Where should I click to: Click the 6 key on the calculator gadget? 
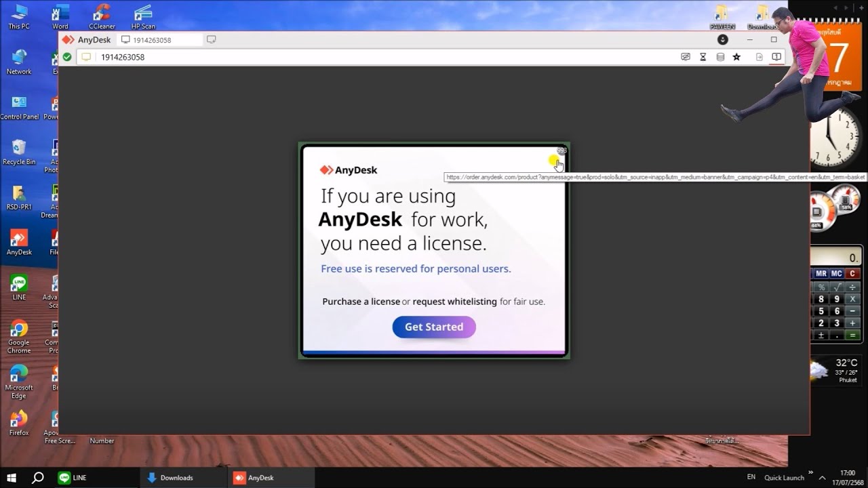[837, 311]
